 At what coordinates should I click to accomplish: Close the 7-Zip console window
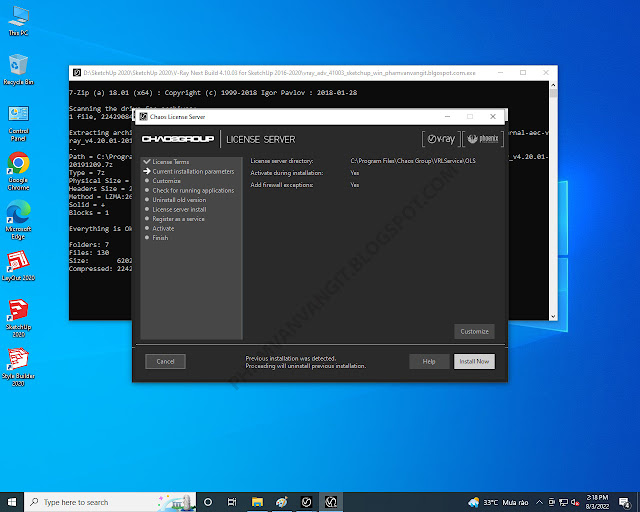pyautogui.click(x=546, y=73)
